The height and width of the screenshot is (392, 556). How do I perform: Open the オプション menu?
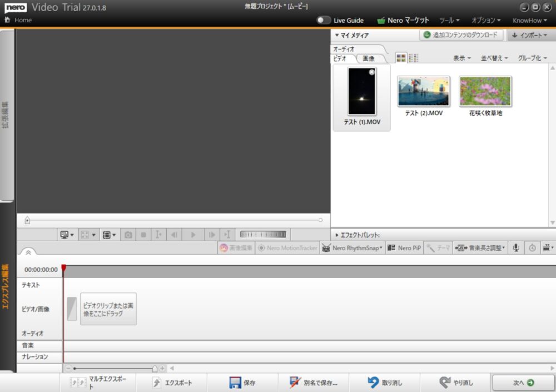pos(485,20)
